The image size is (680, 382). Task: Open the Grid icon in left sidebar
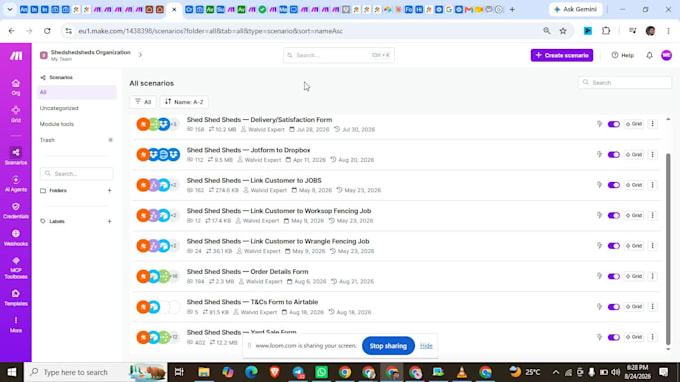[x=16, y=114]
